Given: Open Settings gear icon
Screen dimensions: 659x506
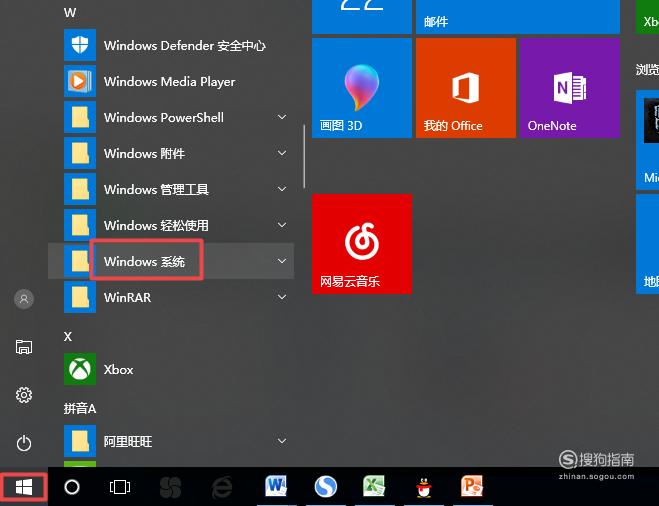Looking at the screenshot, I should pos(24,395).
